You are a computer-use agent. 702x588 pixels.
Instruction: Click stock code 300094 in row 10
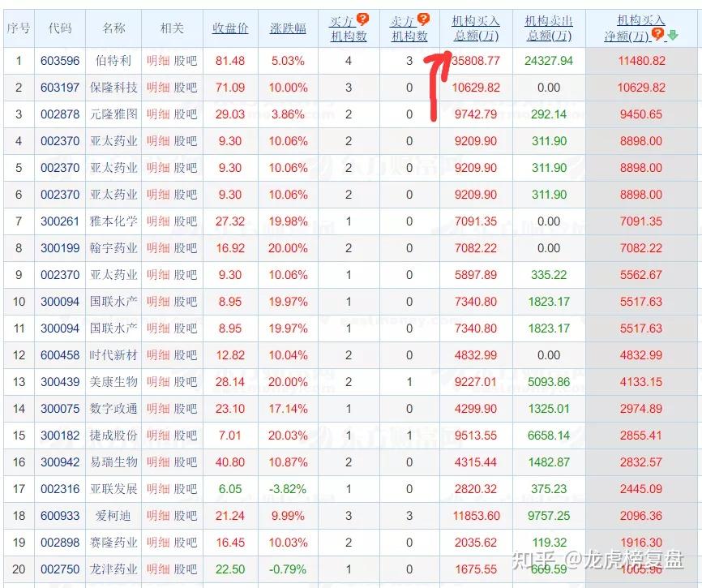point(60,302)
